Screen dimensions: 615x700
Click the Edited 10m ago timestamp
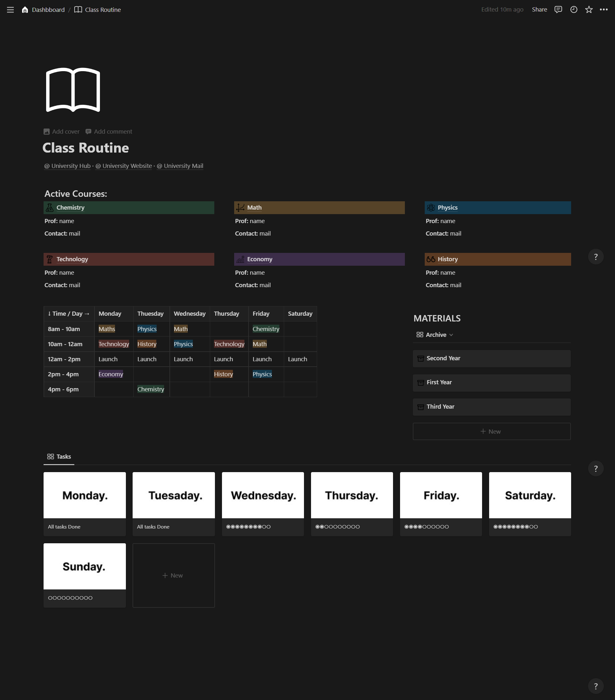502,10
